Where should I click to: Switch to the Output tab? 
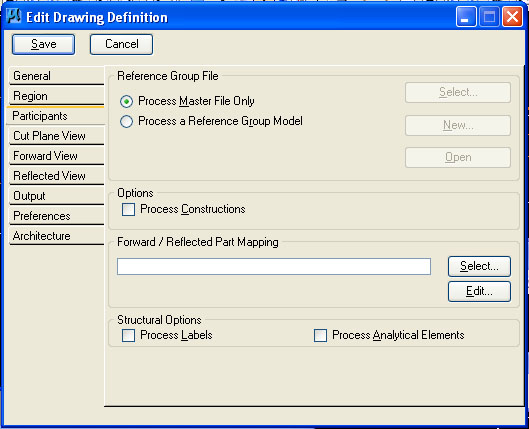(56, 196)
